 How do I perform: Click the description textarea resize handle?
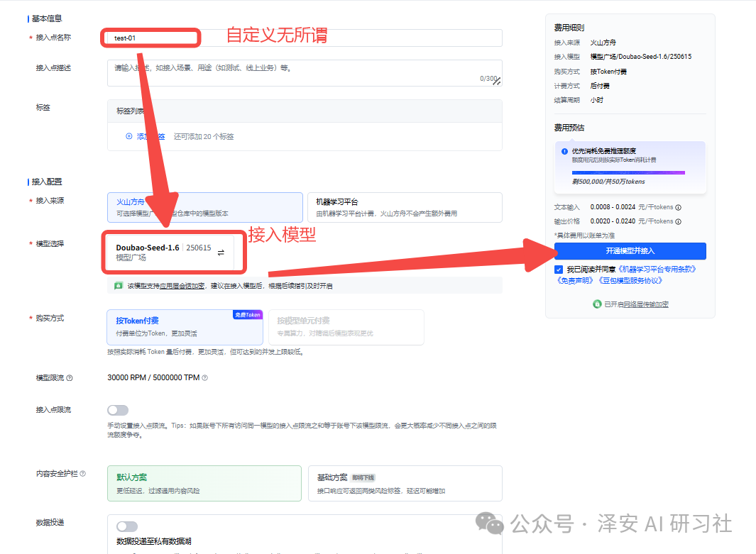click(497, 82)
